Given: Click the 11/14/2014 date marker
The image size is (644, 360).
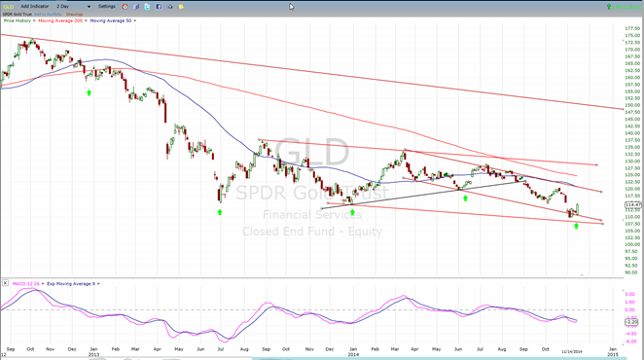Looking at the screenshot, I should [572, 352].
